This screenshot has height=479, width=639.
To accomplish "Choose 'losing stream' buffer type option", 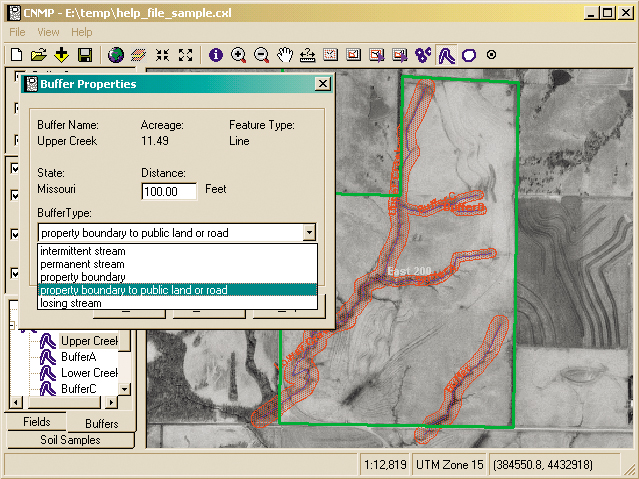I will [74, 302].
